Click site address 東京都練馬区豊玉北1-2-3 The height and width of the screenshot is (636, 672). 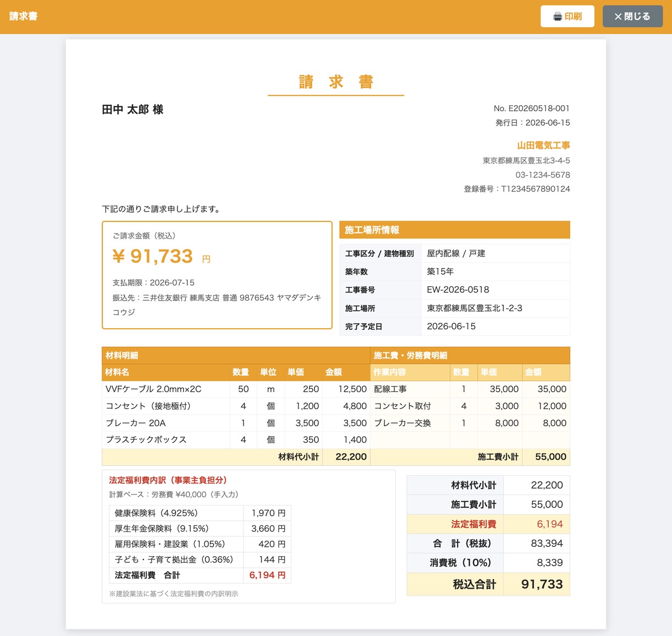click(474, 308)
